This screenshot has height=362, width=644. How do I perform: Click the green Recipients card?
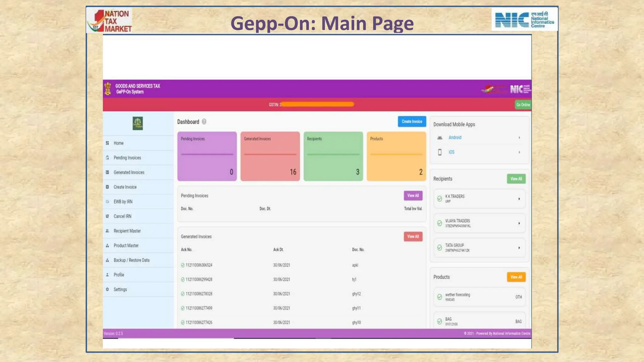point(333,156)
